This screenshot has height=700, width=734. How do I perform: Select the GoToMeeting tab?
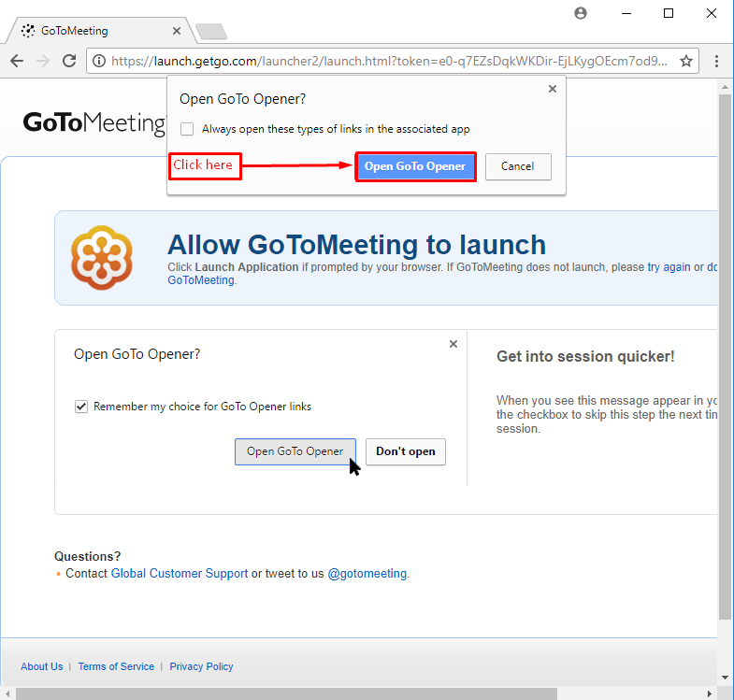pyautogui.click(x=101, y=31)
